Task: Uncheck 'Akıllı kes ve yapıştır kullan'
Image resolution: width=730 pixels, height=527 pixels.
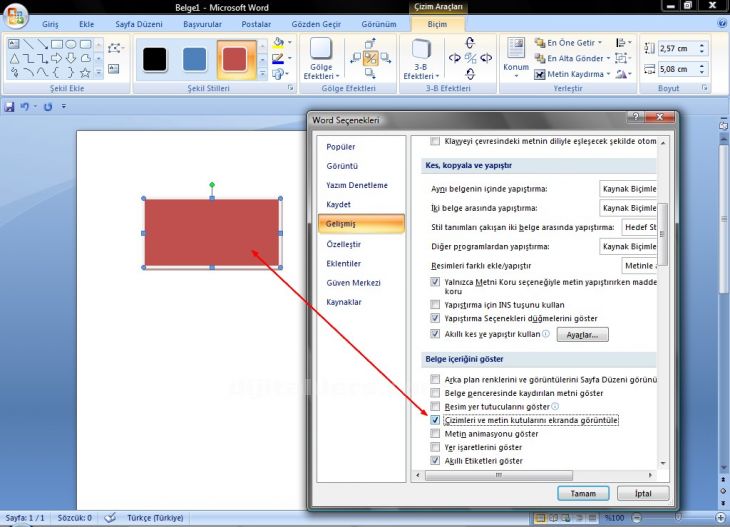Action: 435,334
